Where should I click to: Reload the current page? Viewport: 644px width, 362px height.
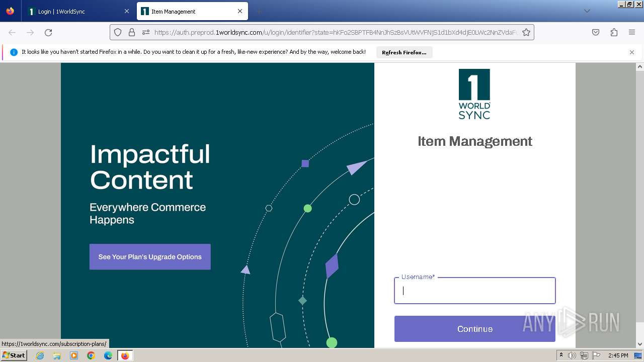coord(48,32)
